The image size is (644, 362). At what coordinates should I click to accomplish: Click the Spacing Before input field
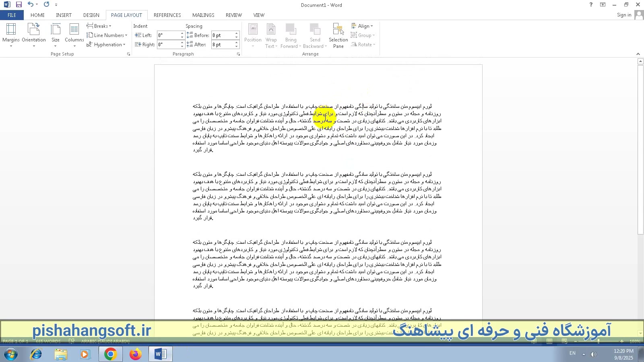pyautogui.click(x=223, y=35)
